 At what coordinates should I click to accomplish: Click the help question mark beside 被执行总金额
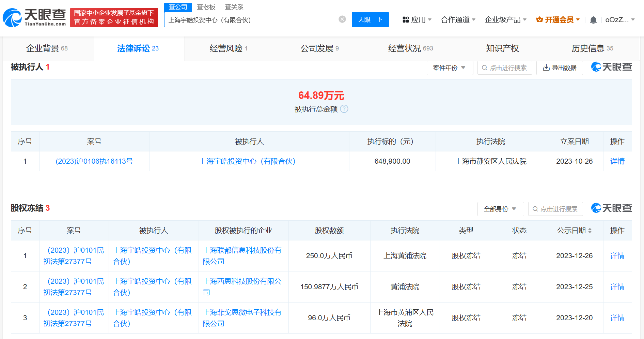point(344,109)
